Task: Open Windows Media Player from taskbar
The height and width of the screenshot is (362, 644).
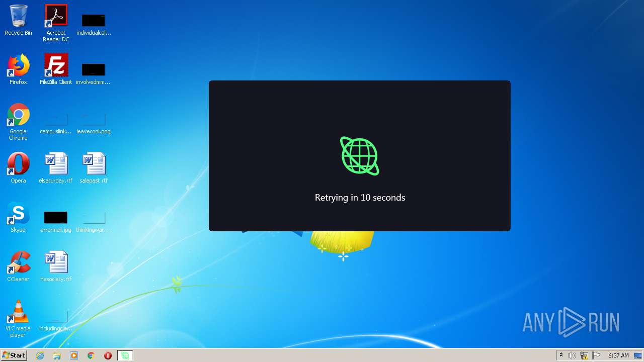Action: point(74,355)
